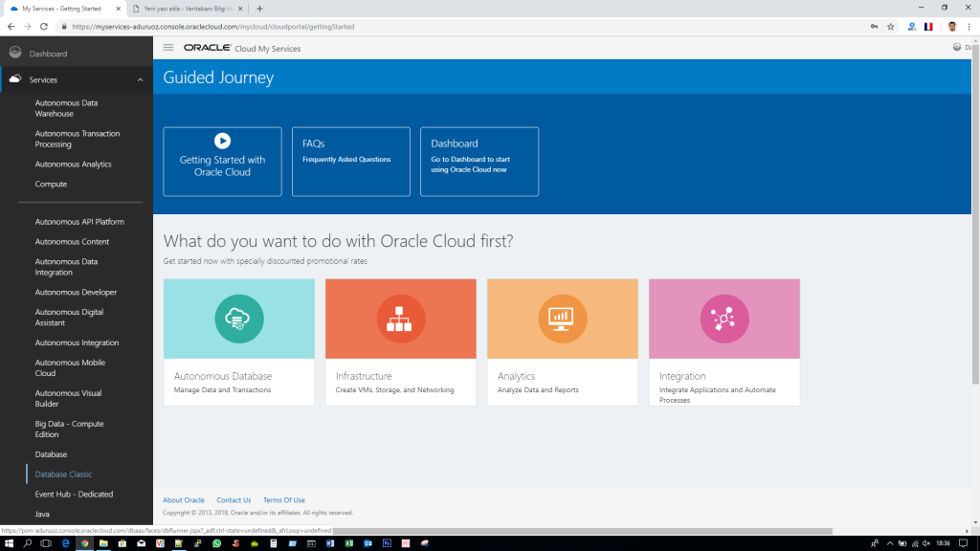Open Big Data - Compute Edition service
980x551 pixels.
(x=69, y=430)
